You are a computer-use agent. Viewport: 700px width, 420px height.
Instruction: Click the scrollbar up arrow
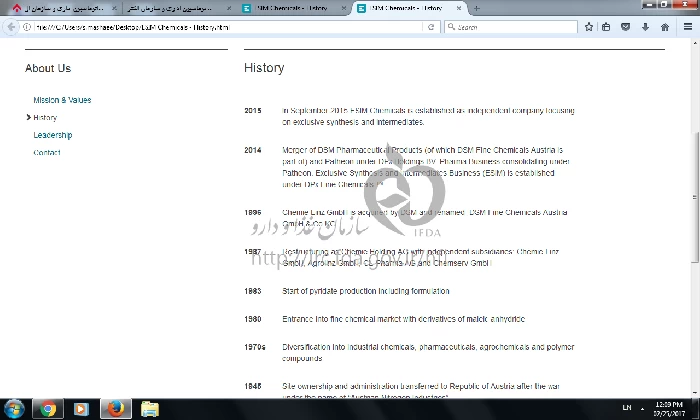coord(695,43)
